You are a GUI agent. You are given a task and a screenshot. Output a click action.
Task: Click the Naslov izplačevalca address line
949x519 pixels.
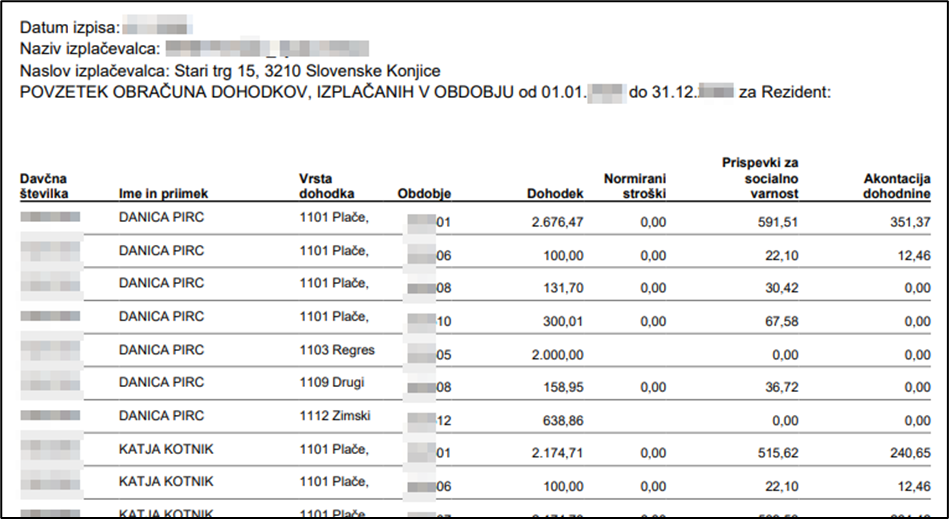pyautogui.click(x=230, y=71)
